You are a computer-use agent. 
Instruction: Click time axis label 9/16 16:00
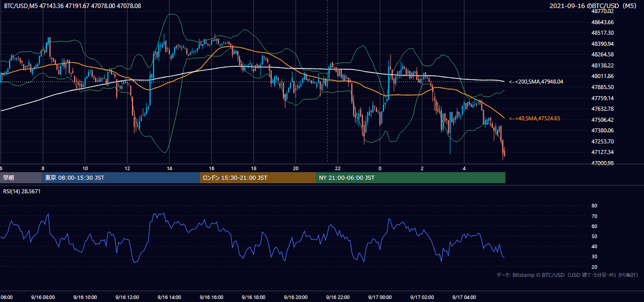pos(212,297)
